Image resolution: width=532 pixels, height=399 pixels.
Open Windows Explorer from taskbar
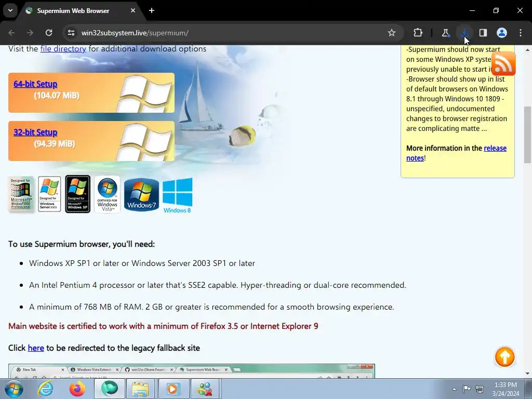pos(140,389)
